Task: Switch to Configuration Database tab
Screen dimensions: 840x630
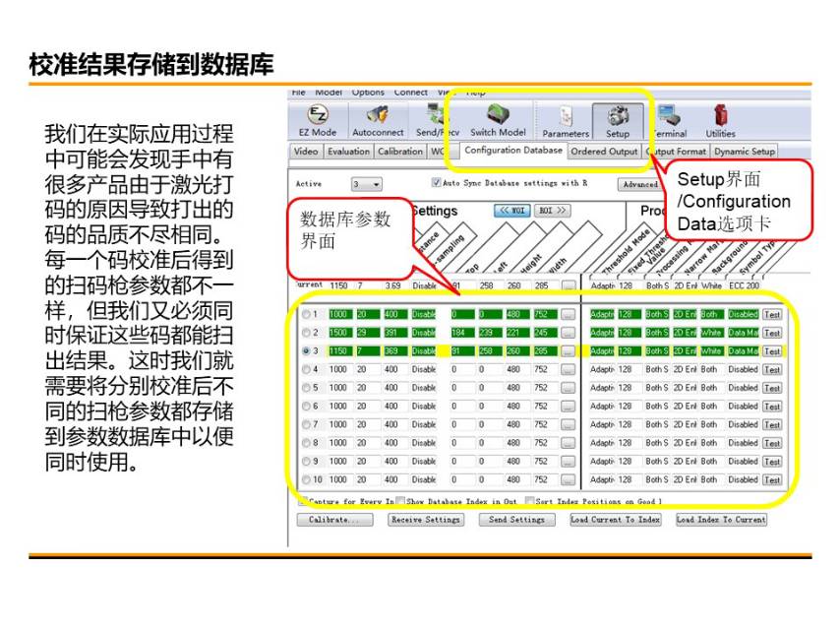Action: coord(513,151)
